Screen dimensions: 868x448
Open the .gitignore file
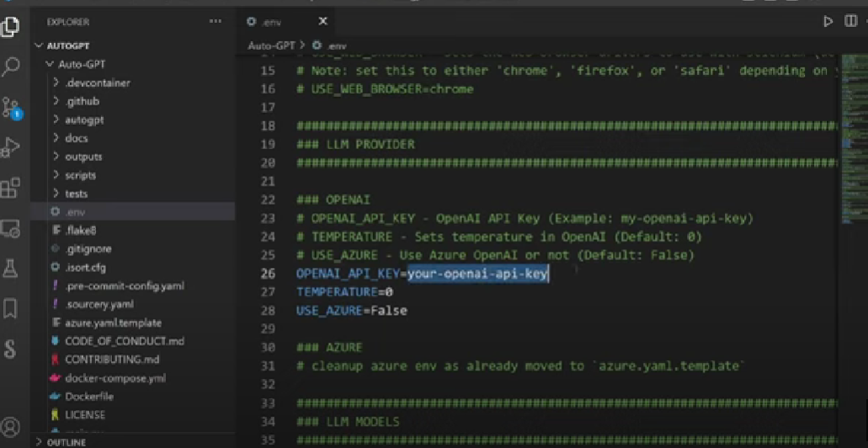click(x=88, y=248)
